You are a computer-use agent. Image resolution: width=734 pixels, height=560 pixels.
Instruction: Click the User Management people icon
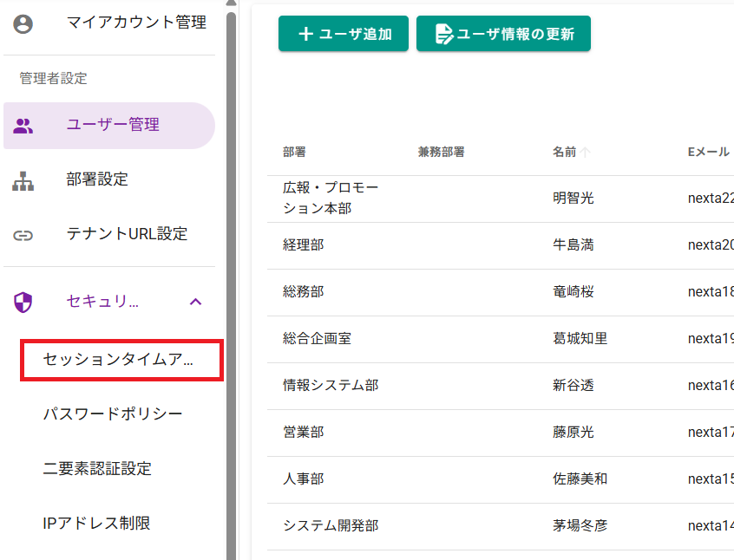pos(23,126)
